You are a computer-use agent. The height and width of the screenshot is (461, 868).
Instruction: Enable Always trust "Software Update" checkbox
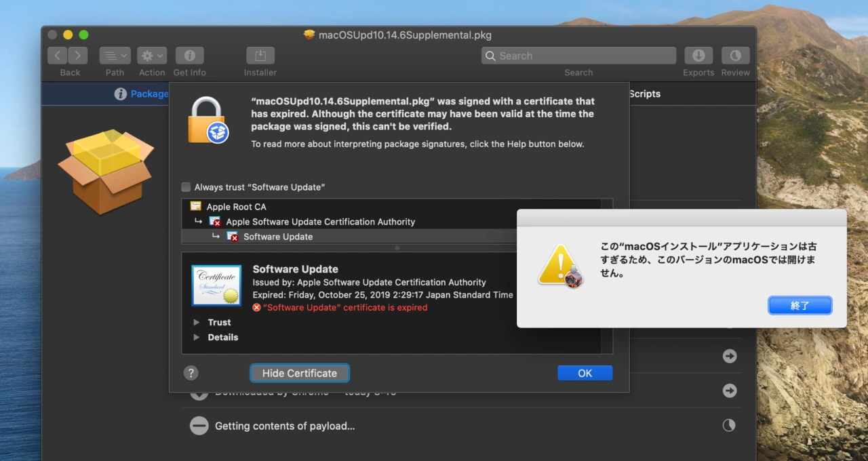[186, 187]
